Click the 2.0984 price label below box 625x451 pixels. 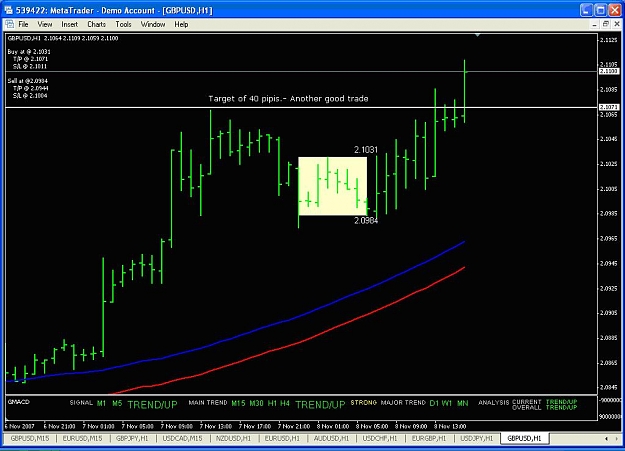pyautogui.click(x=366, y=221)
